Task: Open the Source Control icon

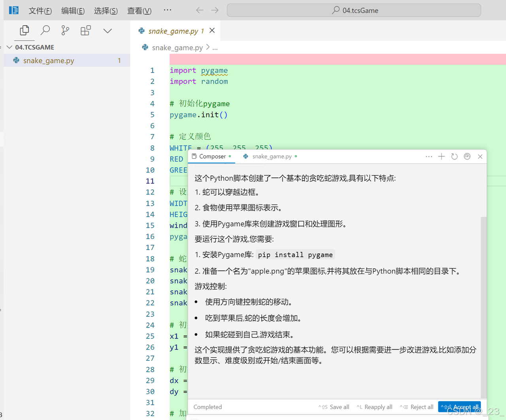Action: 65,30
